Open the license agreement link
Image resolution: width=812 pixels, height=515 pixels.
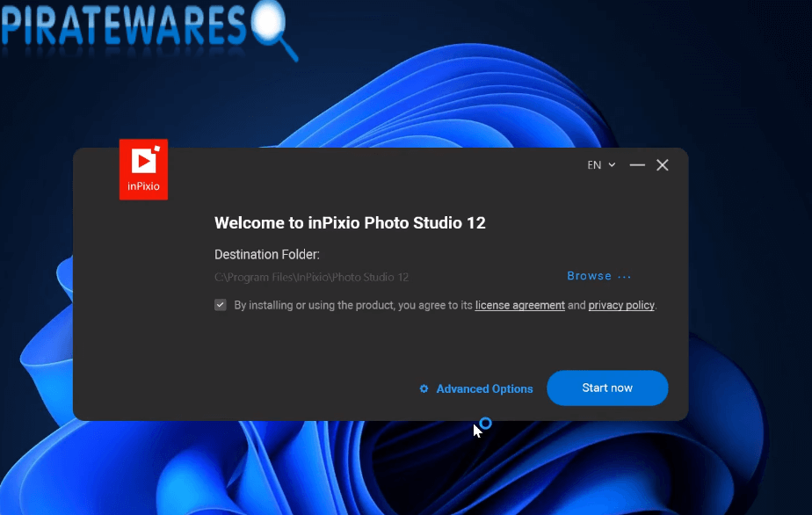pos(518,305)
